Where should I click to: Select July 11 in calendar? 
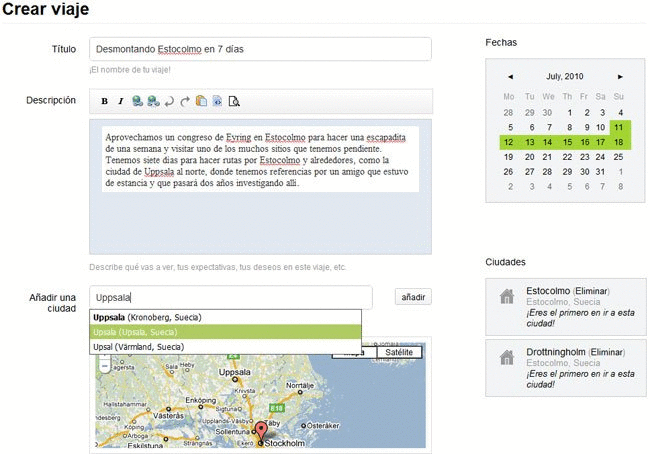[x=618, y=127]
